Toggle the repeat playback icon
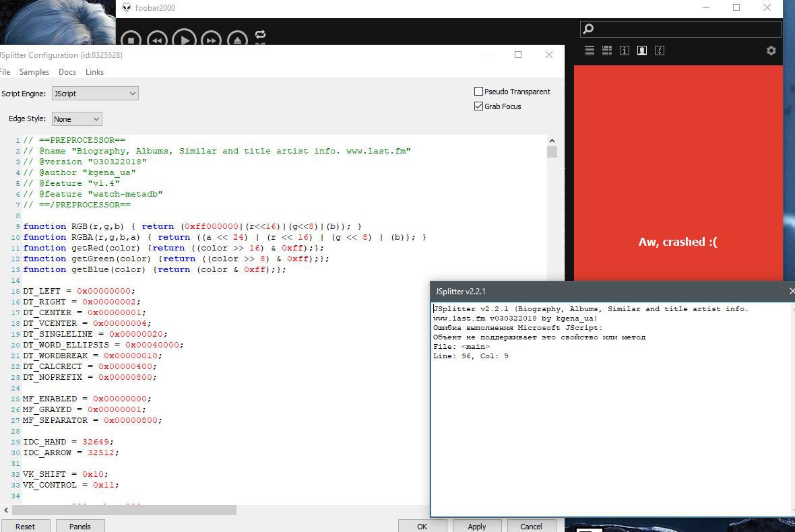This screenshot has height=532, width=795. tap(261, 35)
